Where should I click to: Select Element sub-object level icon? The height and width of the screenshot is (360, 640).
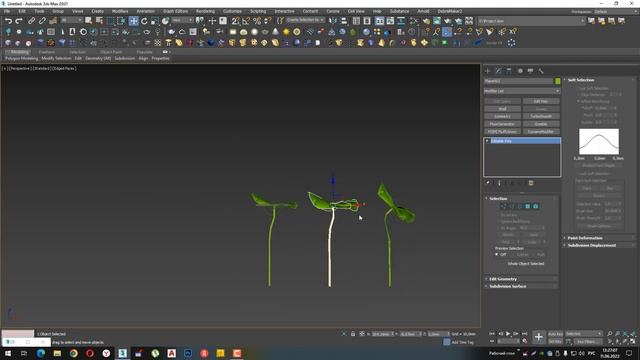(536, 207)
